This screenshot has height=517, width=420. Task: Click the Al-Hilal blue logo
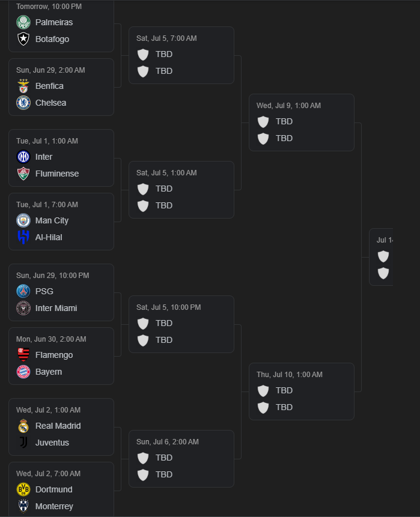[23, 237]
